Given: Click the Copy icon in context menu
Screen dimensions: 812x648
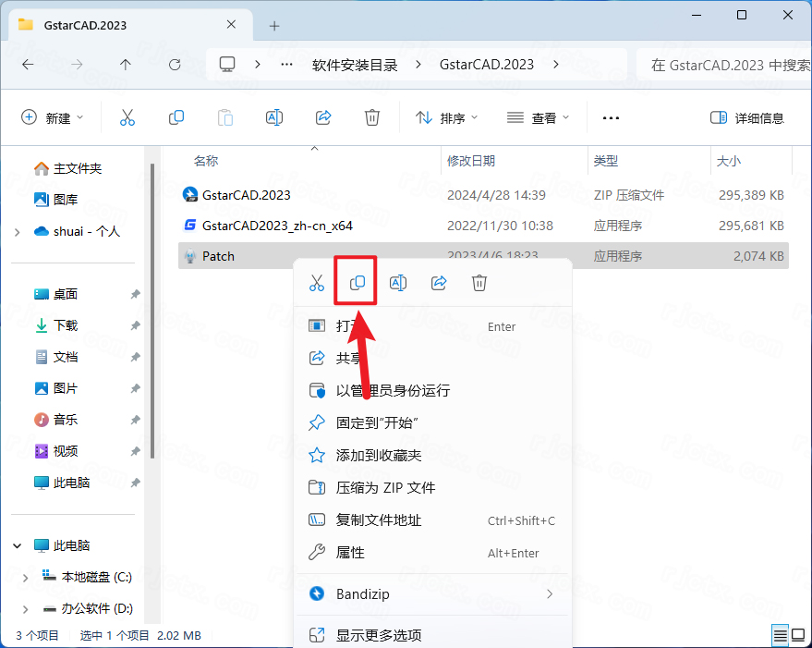Looking at the screenshot, I should [x=358, y=283].
